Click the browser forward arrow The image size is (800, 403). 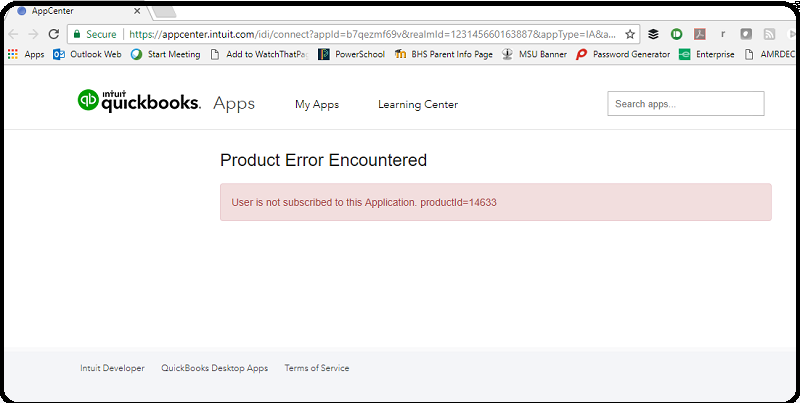pyautogui.click(x=33, y=34)
